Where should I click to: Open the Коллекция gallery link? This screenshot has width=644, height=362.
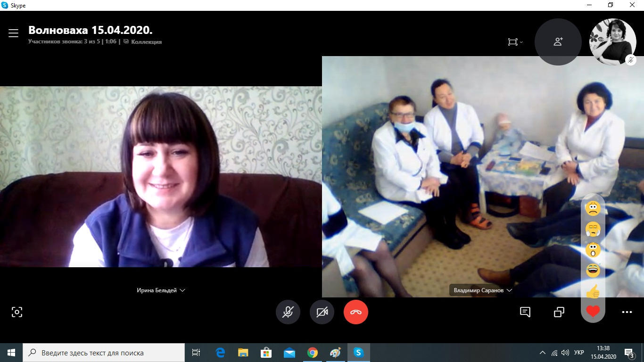tap(143, 42)
